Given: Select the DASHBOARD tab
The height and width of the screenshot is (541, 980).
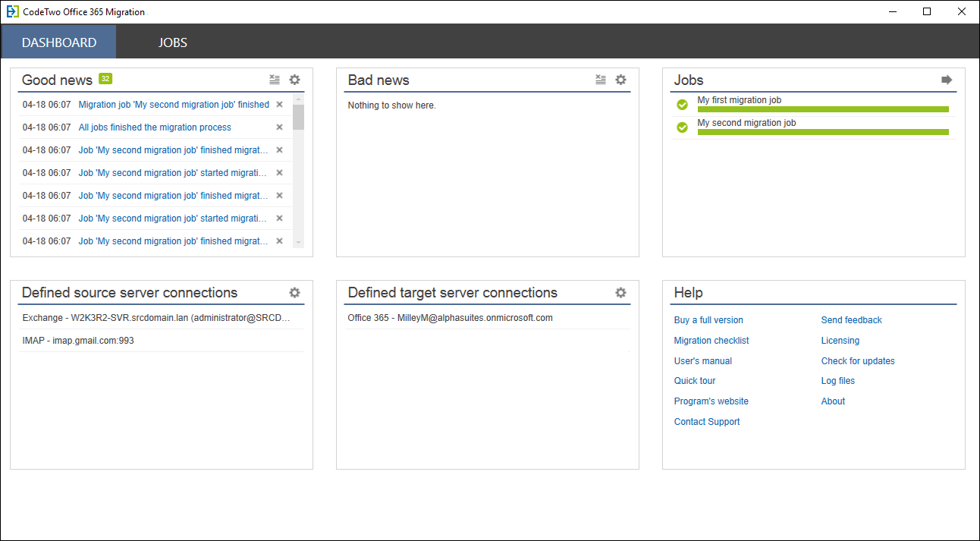Looking at the screenshot, I should pos(59,42).
